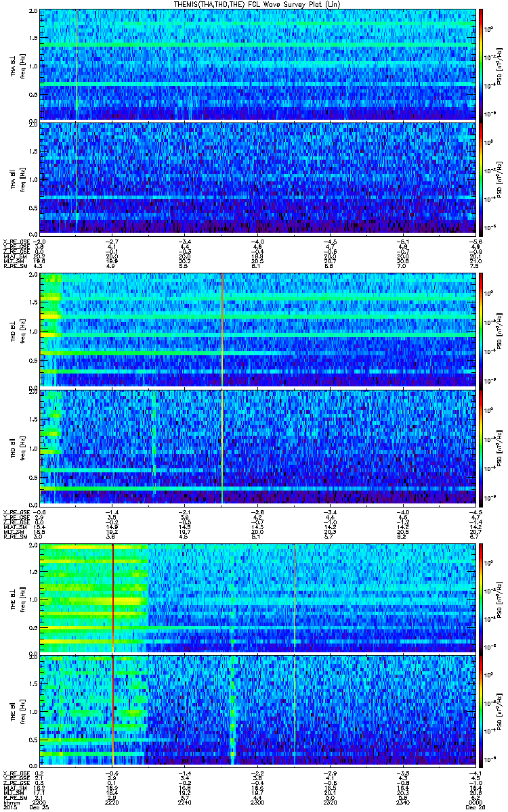This screenshot has height=812, width=508.
Task: Click the green vertical streak in THE Bll panel
Action: coord(233,710)
